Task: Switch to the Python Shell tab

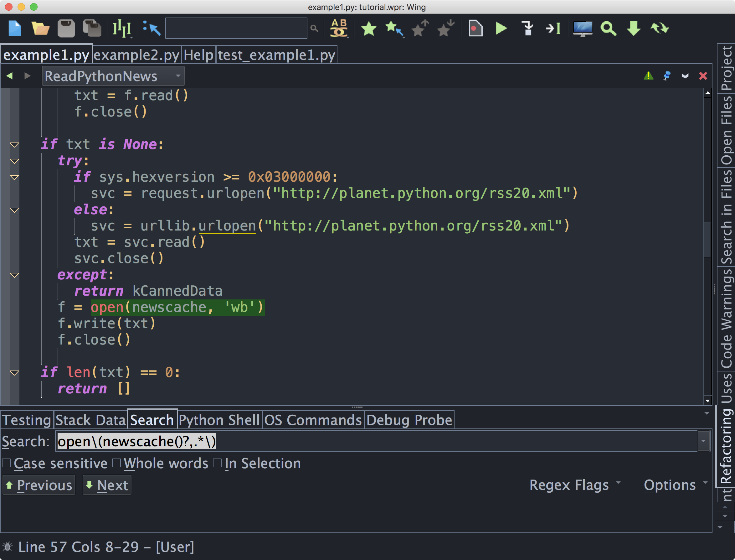Action: click(219, 420)
